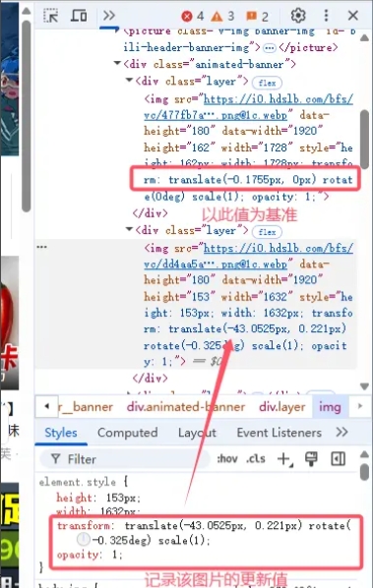Viewport: 373px width, 588px height.
Task: Expand the collapsed picture element ellipsis
Action: pos(269,48)
